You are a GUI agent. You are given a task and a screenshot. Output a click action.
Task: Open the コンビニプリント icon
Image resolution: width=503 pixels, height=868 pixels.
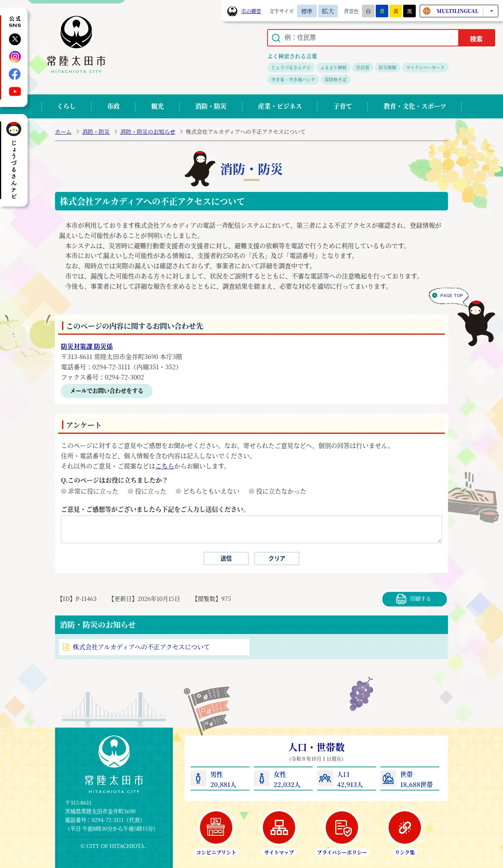coord(216,827)
